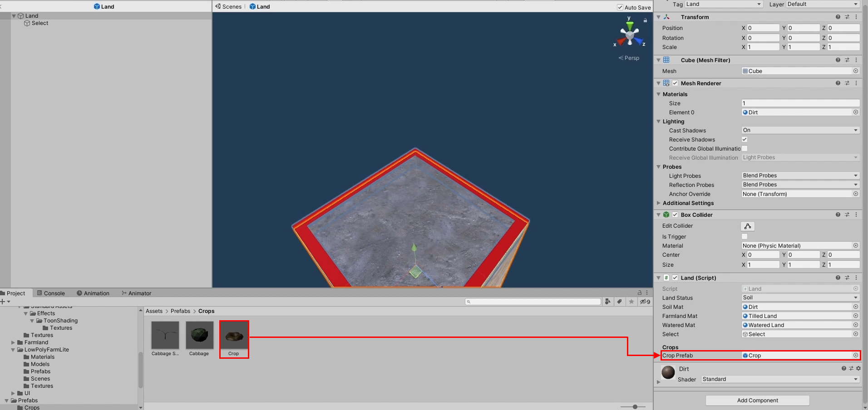
Task: Click the Project panel search field
Action: [533, 301]
